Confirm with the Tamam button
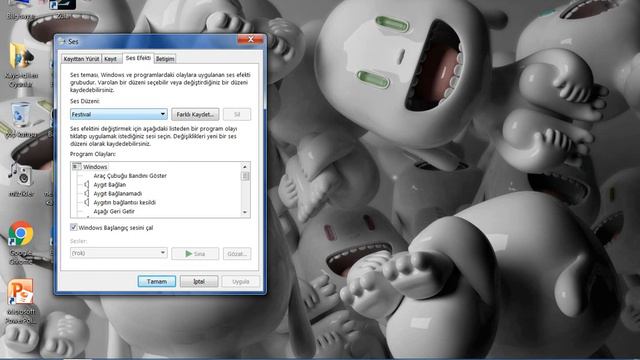 click(157, 281)
